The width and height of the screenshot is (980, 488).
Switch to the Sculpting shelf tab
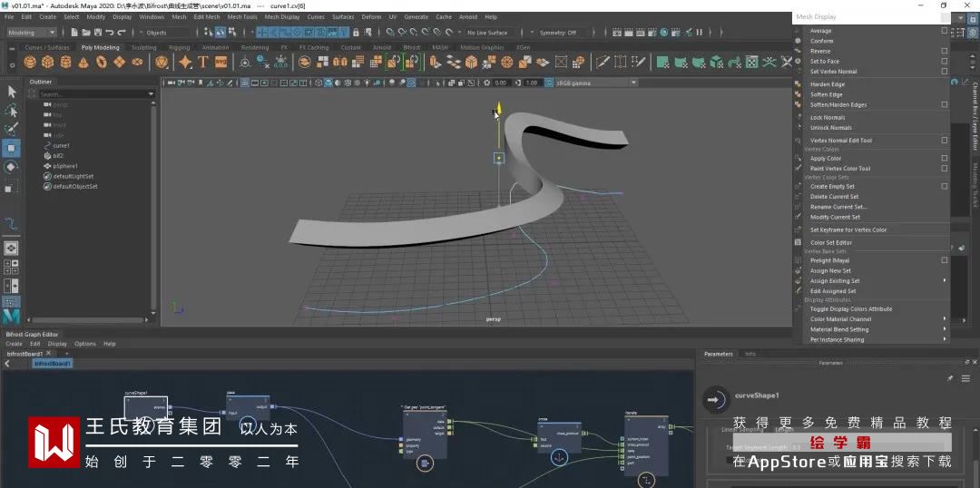point(143,47)
